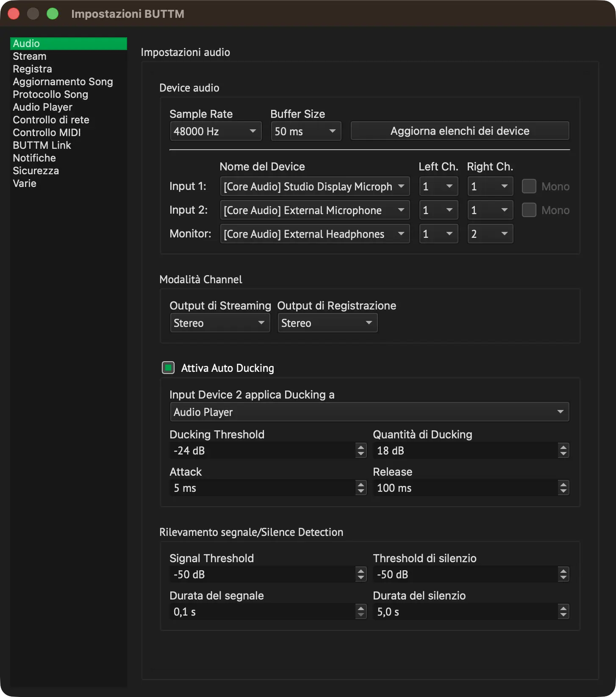Open Input 1 Right Ch. dropdown

[x=490, y=187]
